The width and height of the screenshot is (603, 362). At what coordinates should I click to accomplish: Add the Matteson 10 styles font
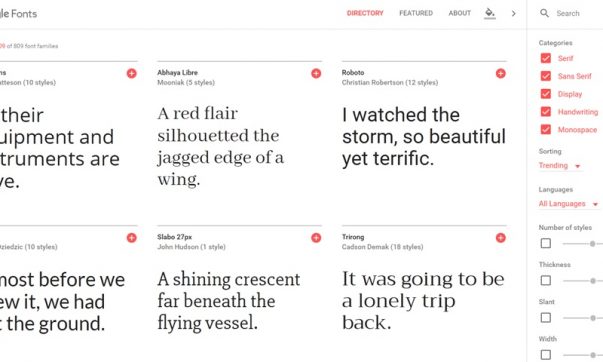click(x=132, y=73)
